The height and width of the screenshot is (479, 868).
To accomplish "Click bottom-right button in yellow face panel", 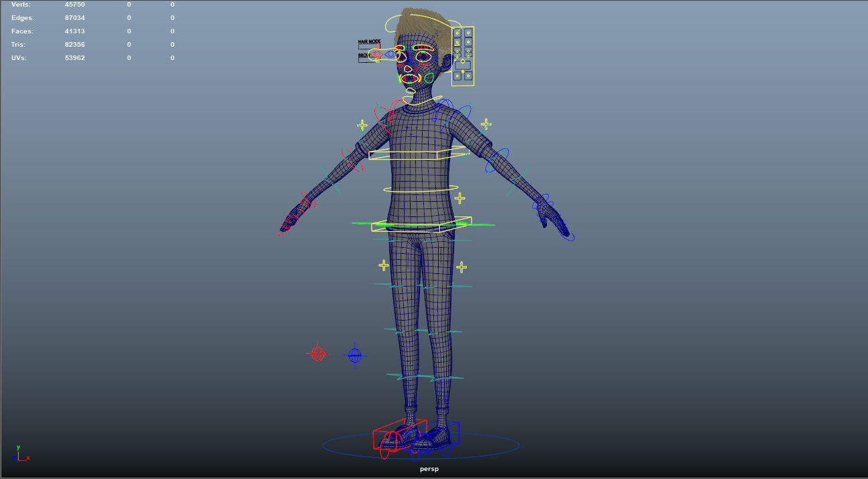I will pyautogui.click(x=468, y=76).
